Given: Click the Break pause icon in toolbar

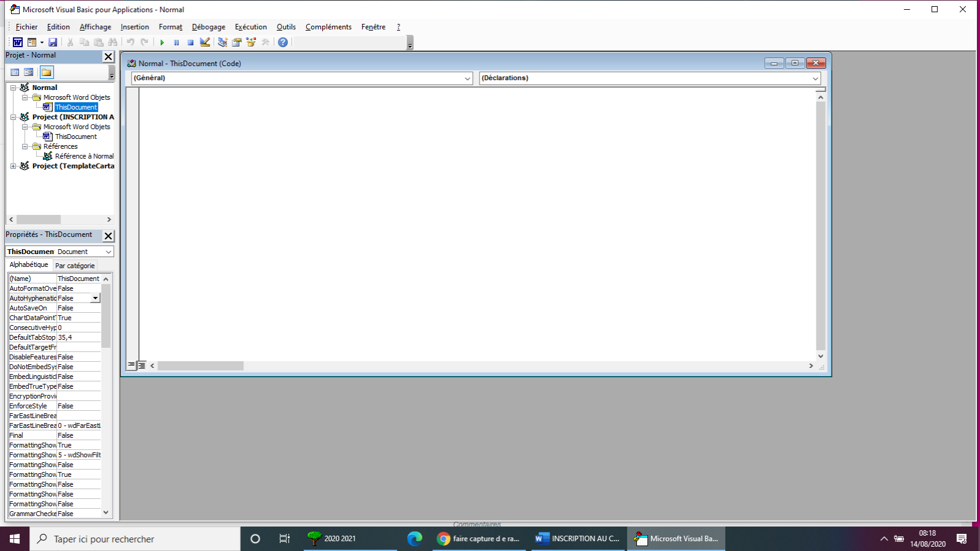Looking at the screenshot, I should (x=176, y=42).
